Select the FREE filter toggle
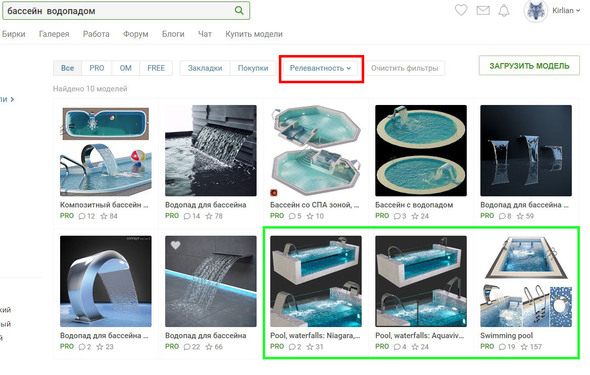Viewport: 590px width, 375px height. (x=156, y=68)
